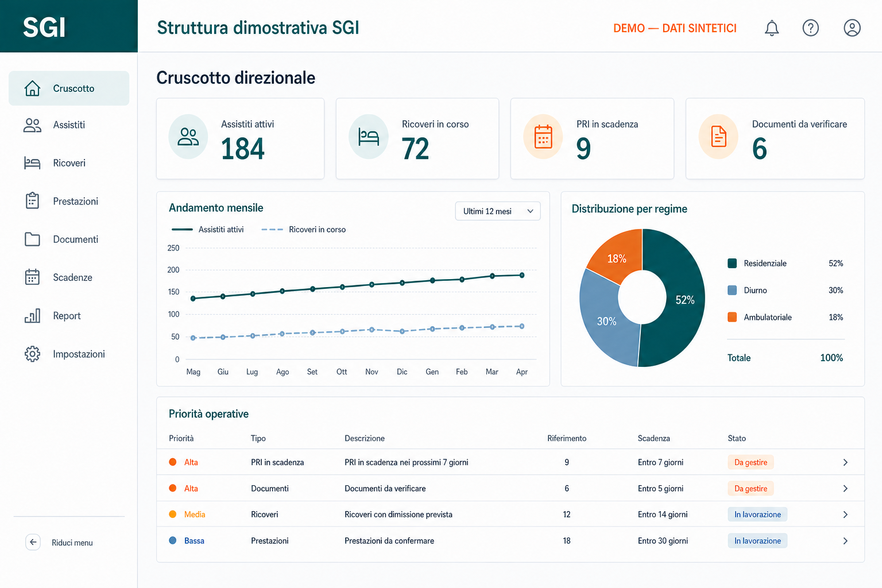
Task: Click Riduci menu label
Action: [72, 543]
